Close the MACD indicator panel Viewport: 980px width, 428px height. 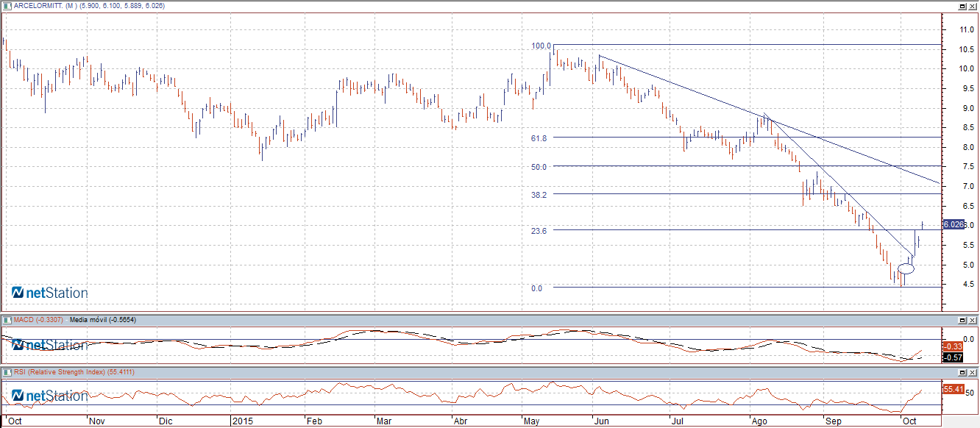(973, 321)
